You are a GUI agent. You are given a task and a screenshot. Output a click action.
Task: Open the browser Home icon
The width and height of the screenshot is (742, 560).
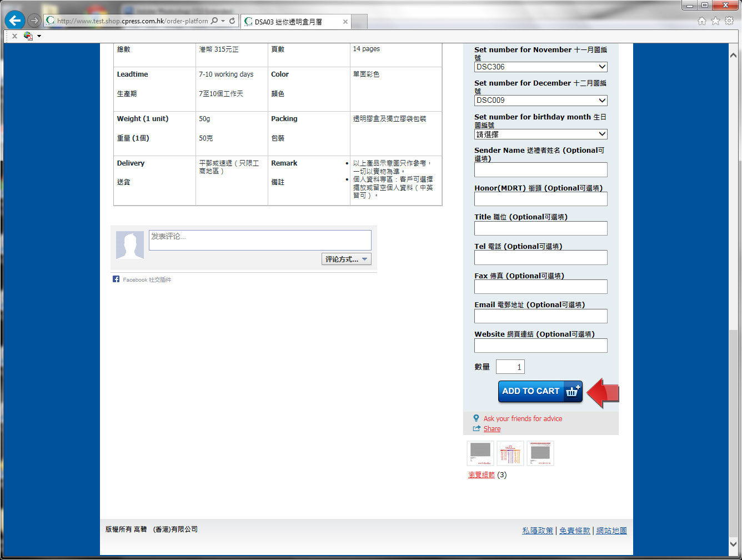(x=702, y=21)
